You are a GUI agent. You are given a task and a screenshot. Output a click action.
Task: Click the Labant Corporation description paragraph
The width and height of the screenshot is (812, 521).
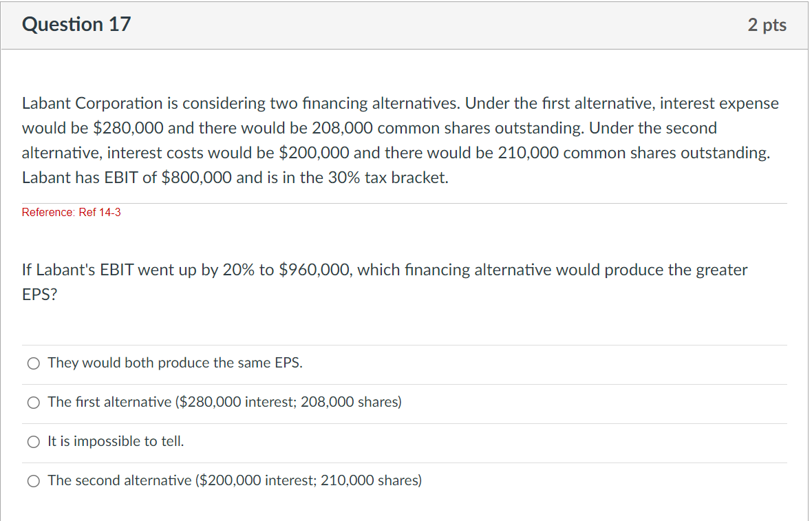399,140
